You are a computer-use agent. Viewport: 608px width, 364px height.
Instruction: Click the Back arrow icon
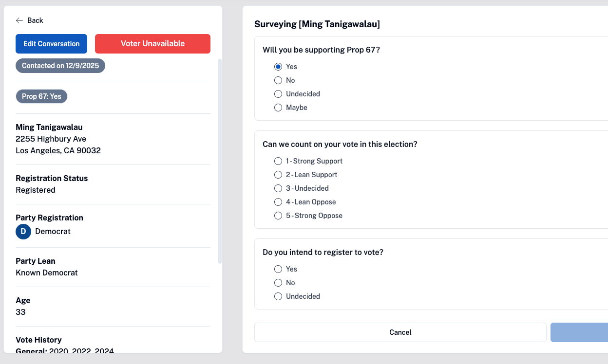(19, 20)
